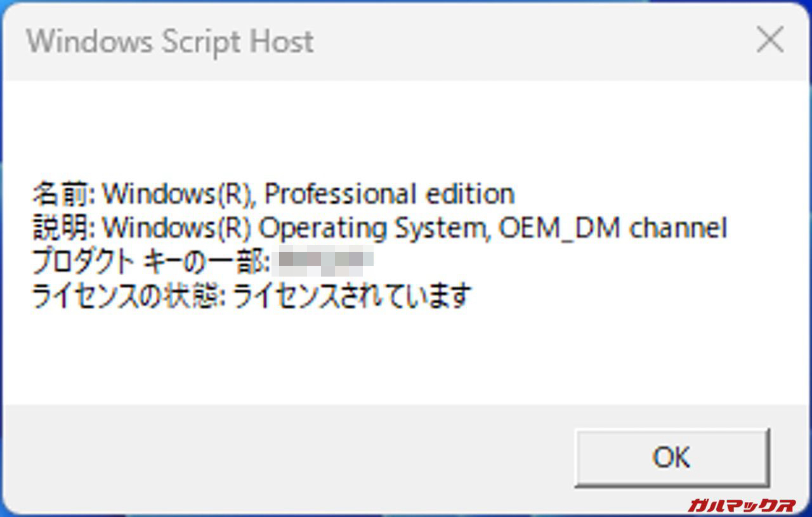The height and width of the screenshot is (517, 812).
Task: Click the プロダクト キーの一部 label
Action: click(151, 262)
